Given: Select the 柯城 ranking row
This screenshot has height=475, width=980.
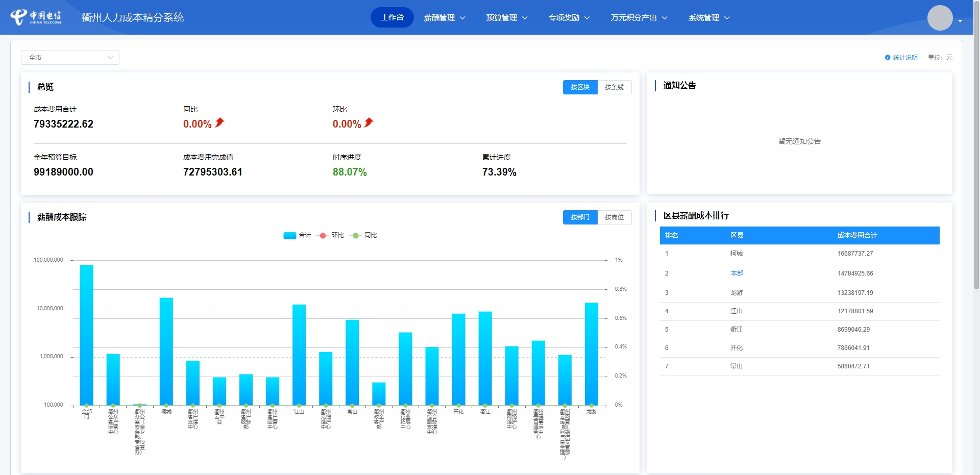Looking at the screenshot, I should 800,254.
